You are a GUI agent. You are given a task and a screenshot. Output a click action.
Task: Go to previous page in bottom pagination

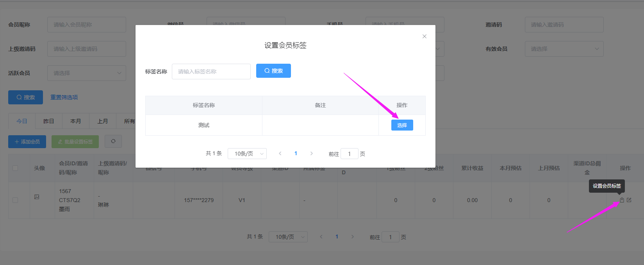coord(321,237)
